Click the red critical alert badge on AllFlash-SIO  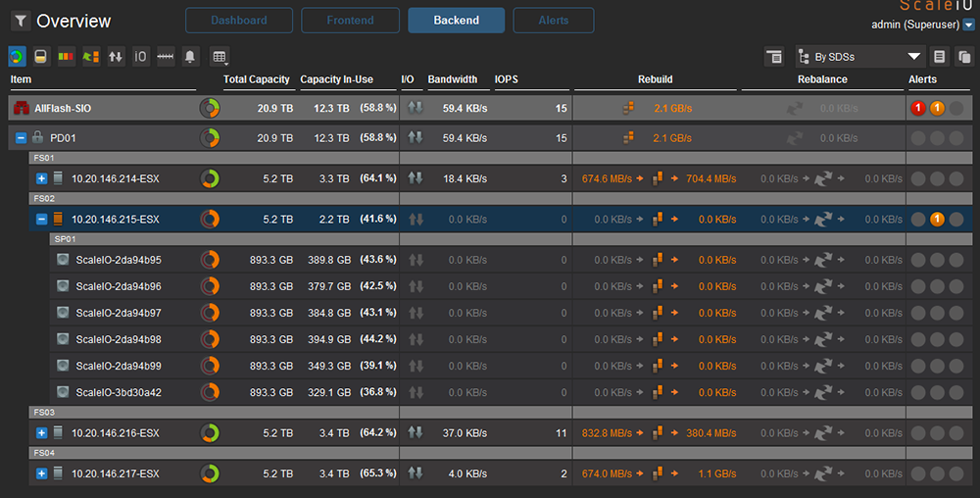pos(918,108)
